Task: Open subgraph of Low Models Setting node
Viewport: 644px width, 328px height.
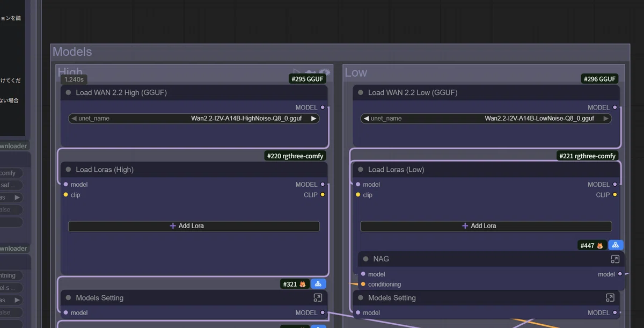Action: (x=610, y=297)
